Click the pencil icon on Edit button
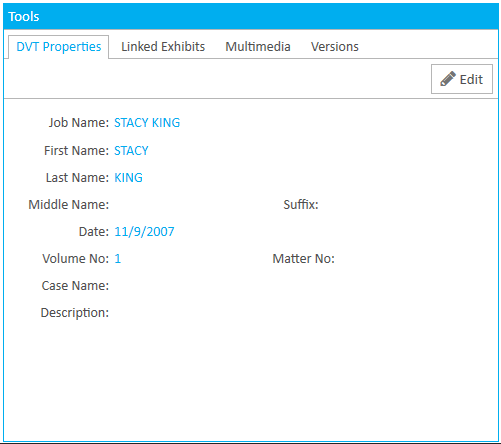Screen dimensions: 501x444 point(448,79)
